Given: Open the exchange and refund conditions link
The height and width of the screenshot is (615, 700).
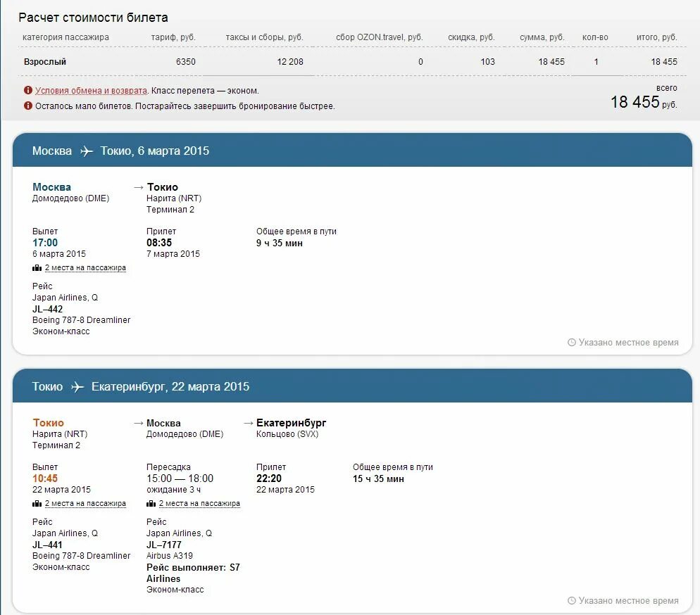Looking at the screenshot, I should (x=91, y=91).
